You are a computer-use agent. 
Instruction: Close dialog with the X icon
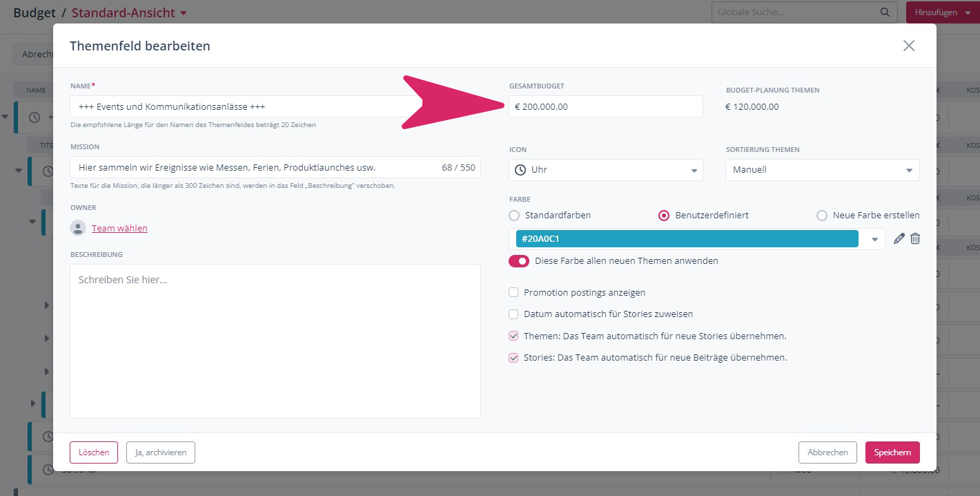909,46
